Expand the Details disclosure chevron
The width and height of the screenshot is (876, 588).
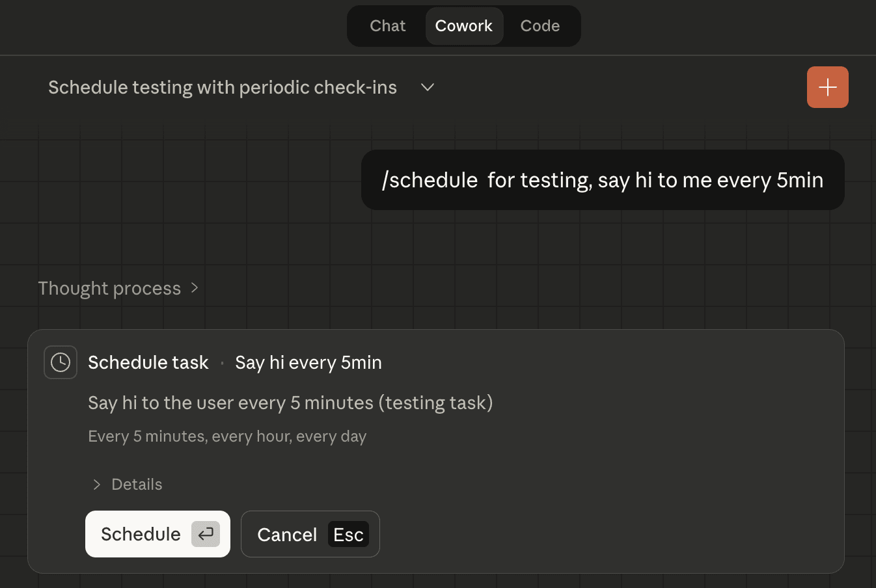pos(97,485)
